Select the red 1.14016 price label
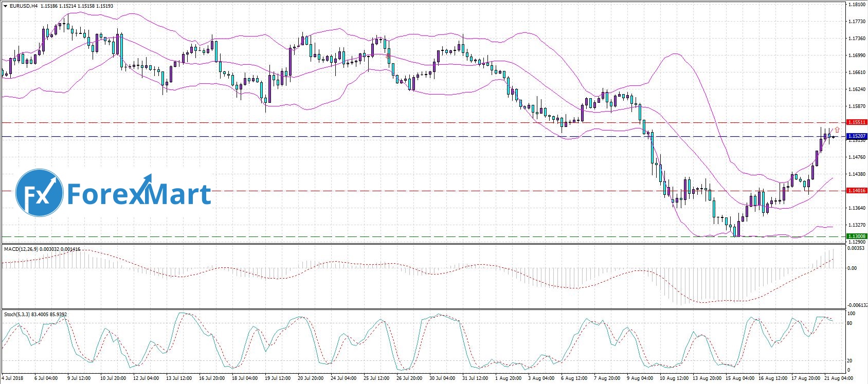Viewport: 868px width, 384px height. tap(857, 191)
